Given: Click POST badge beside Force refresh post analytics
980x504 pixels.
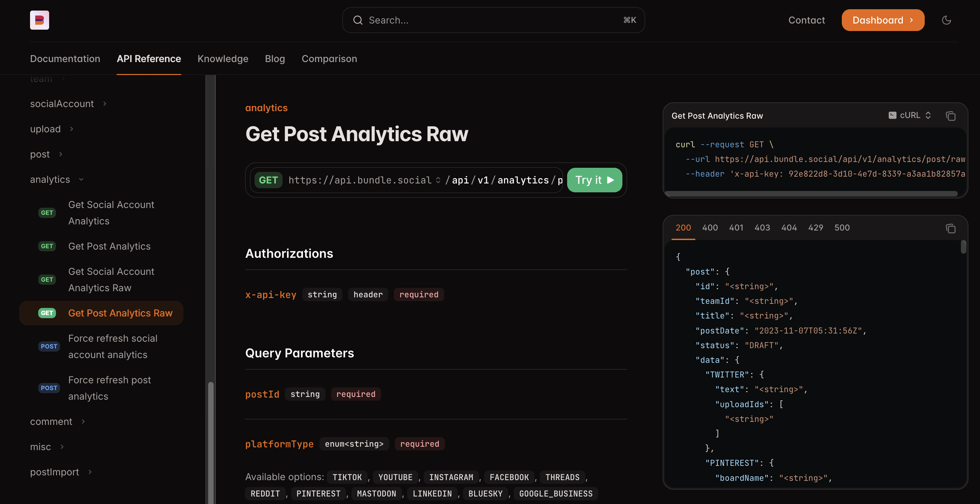Looking at the screenshot, I should point(49,388).
